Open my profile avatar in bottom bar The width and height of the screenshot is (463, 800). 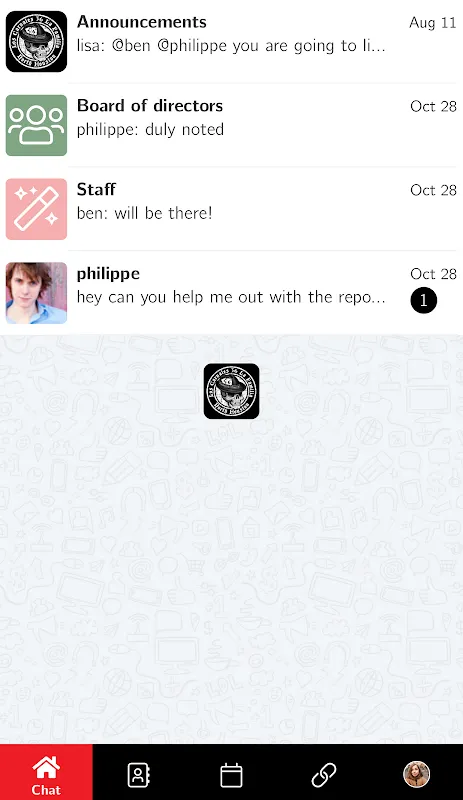coord(417,774)
